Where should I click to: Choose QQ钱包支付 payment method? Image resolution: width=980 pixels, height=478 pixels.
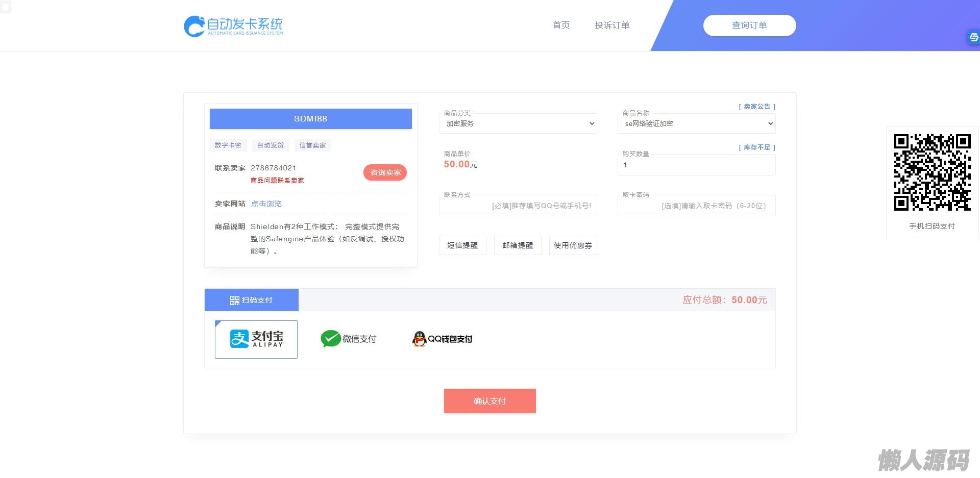pos(442,339)
